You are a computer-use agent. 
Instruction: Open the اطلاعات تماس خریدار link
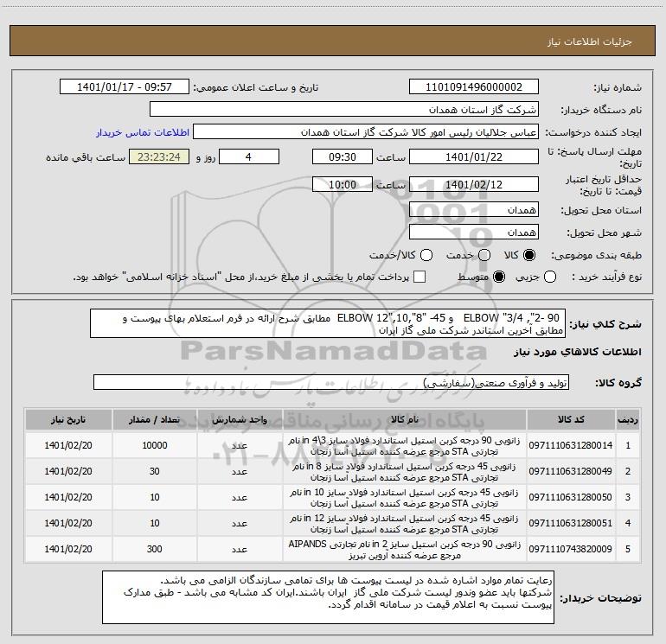pos(143,132)
